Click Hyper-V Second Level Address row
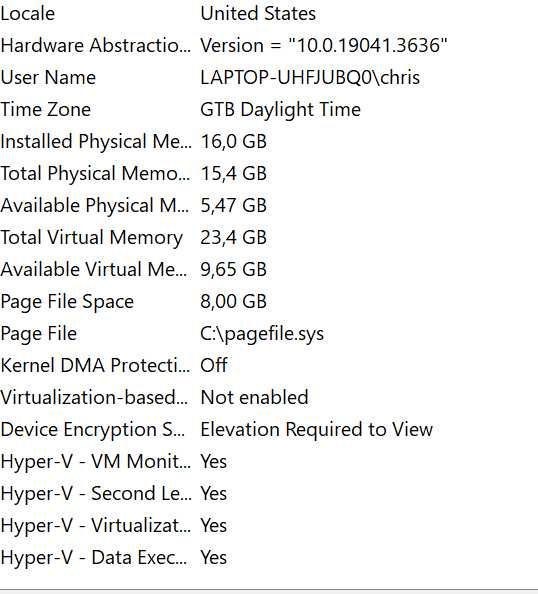 pyautogui.click(x=269, y=494)
